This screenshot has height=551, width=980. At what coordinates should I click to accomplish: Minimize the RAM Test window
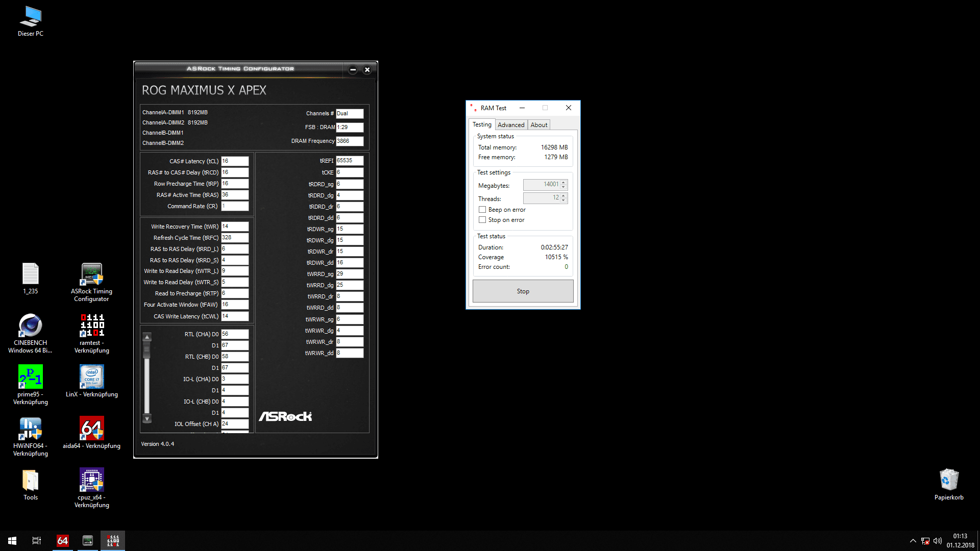coord(522,108)
